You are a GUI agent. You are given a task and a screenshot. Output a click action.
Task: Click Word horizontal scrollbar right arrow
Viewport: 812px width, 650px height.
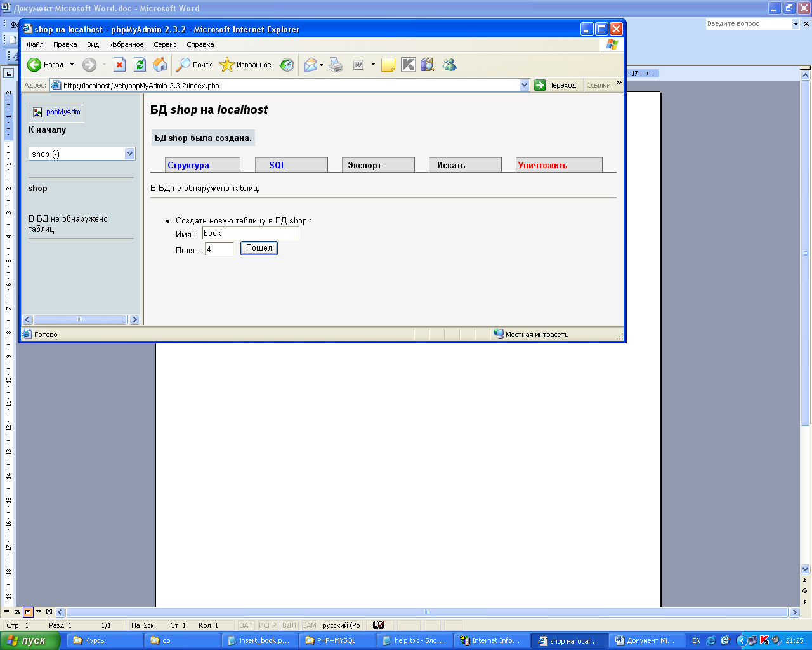tap(794, 613)
